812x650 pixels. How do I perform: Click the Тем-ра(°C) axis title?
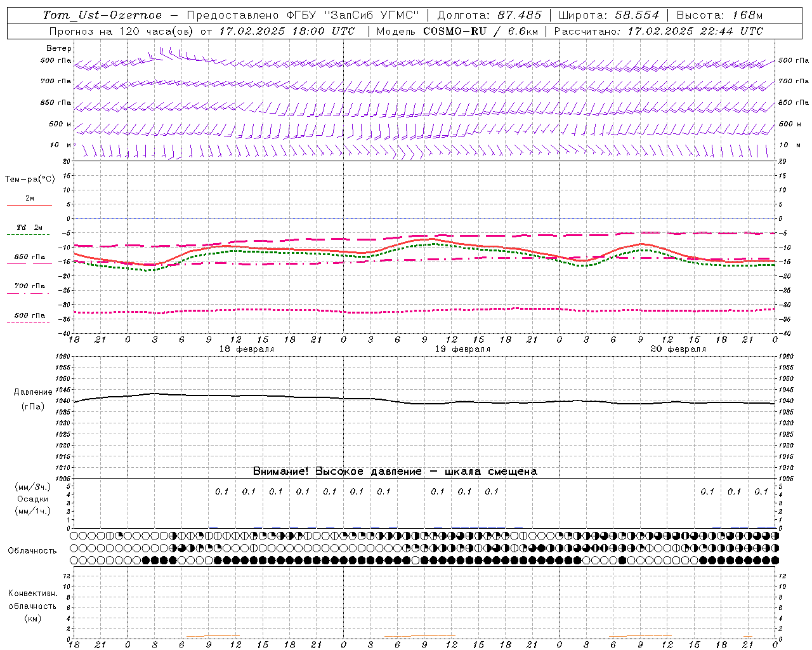point(30,179)
